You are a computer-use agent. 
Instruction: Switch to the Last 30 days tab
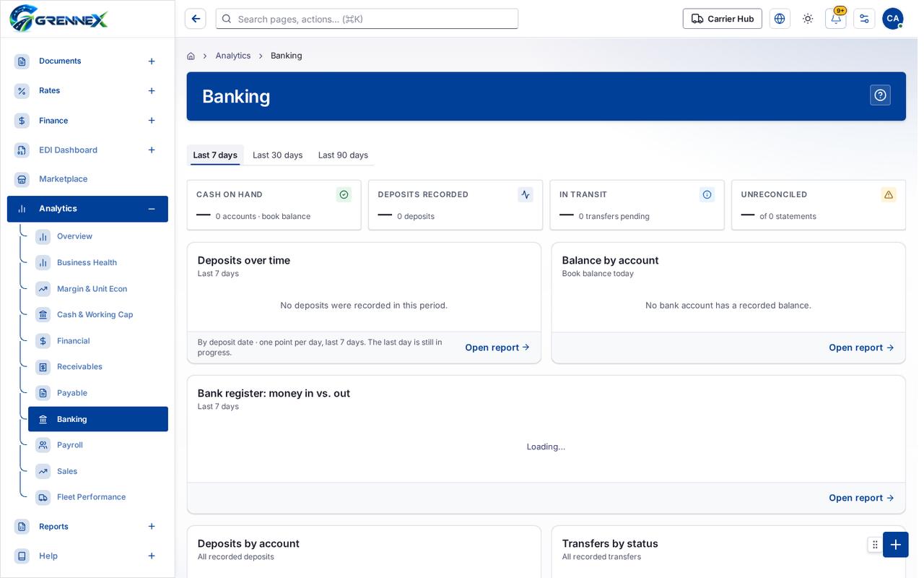coord(278,155)
